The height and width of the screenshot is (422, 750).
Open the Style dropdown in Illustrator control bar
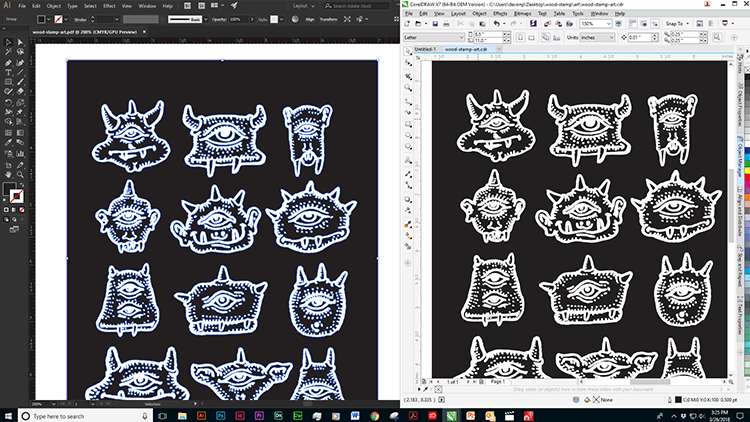coord(282,19)
